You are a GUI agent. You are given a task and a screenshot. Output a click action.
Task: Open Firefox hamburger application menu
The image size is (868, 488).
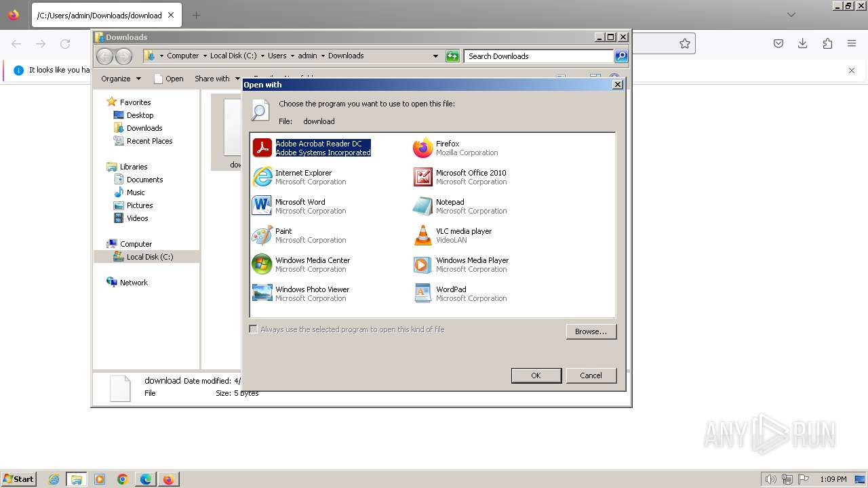point(852,43)
